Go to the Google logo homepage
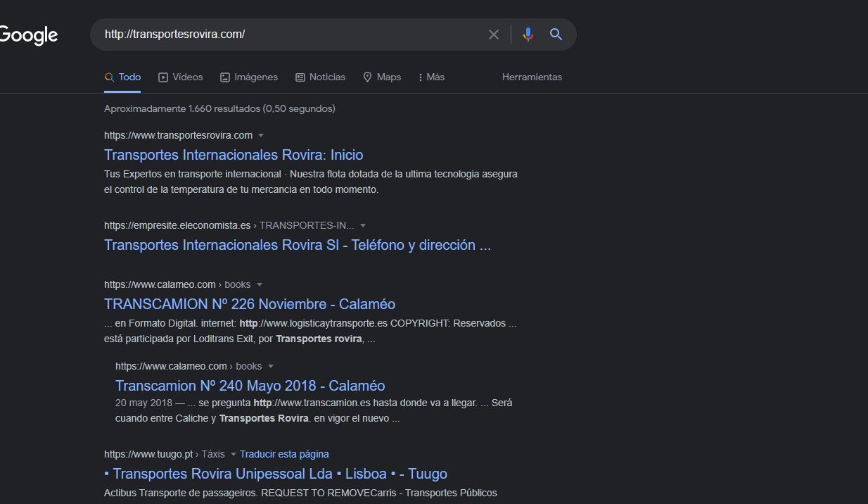The height and width of the screenshot is (504, 868). pyautogui.click(x=28, y=35)
